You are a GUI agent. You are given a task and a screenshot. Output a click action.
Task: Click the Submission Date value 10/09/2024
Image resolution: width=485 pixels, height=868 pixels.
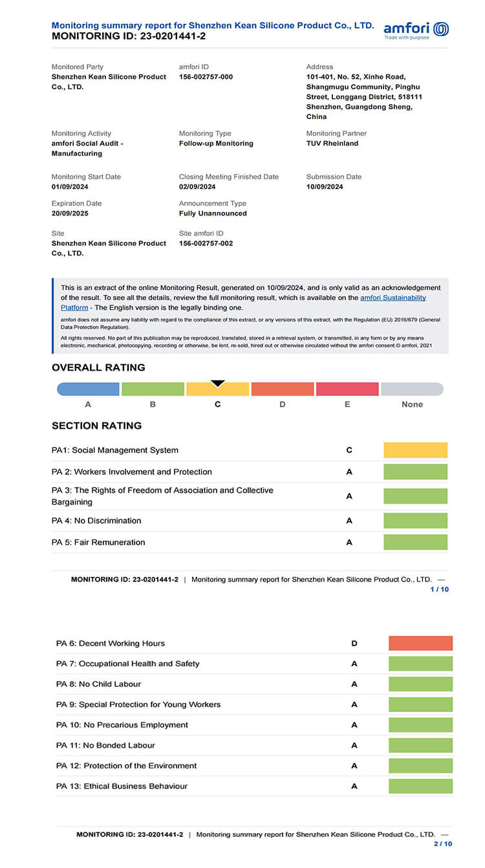pyautogui.click(x=325, y=187)
